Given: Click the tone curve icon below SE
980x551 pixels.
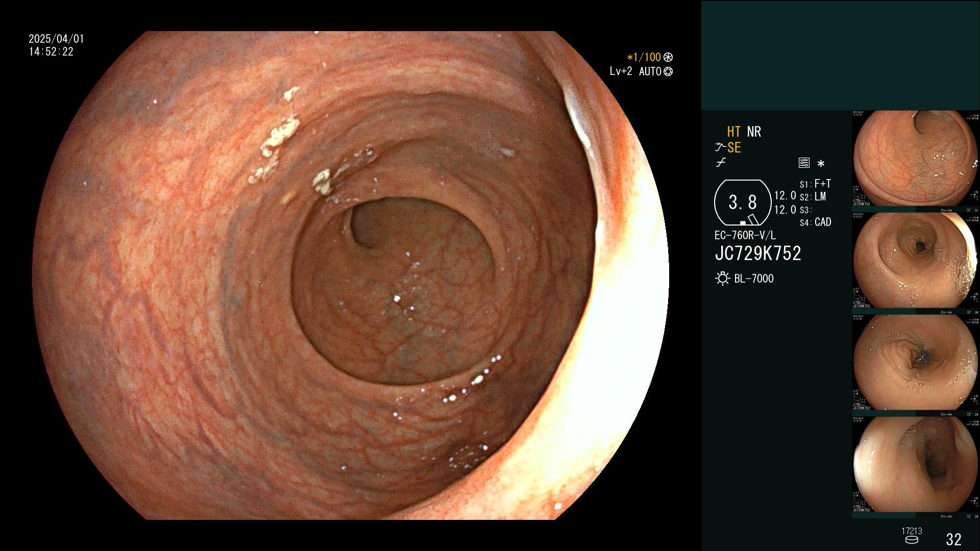Looking at the screenshot, I should coord(721,163).
